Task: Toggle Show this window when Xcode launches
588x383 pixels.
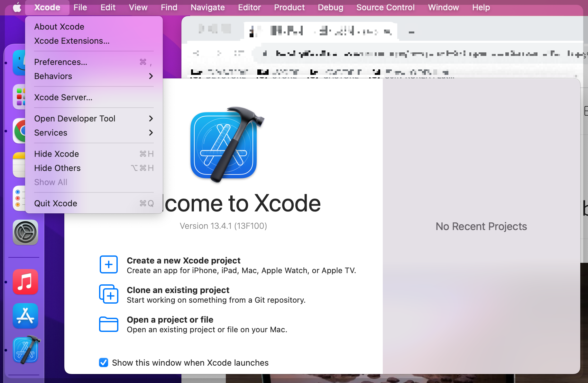Action: [104, 362]
